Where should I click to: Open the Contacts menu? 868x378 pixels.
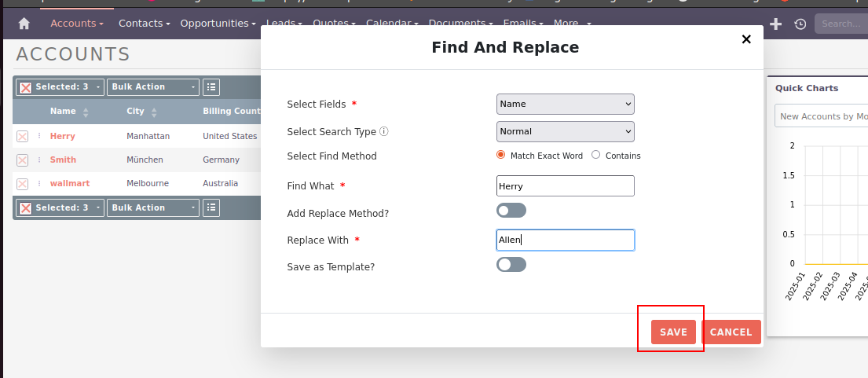pyautogui.click(x=144, y=24)
